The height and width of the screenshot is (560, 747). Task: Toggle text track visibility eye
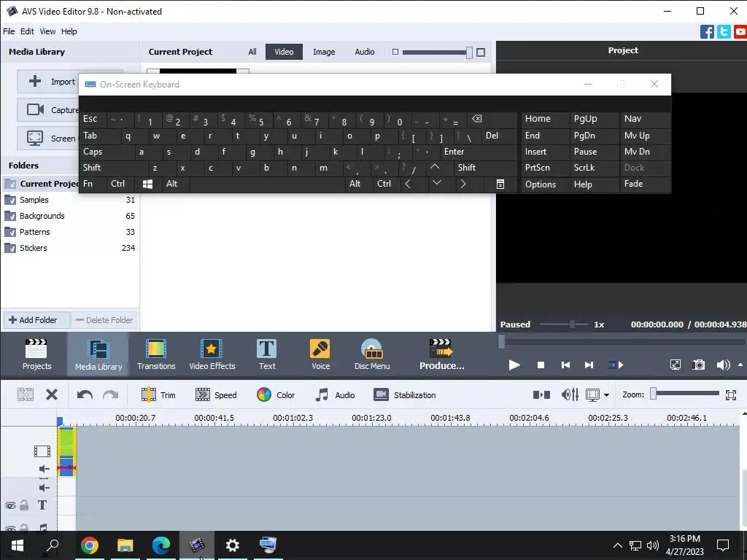click(10, 505)
